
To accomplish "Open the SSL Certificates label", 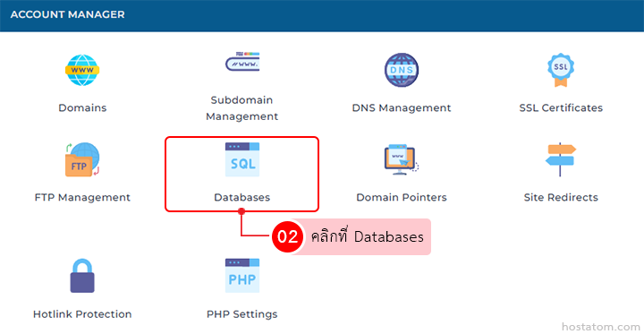I will (561, 108).
